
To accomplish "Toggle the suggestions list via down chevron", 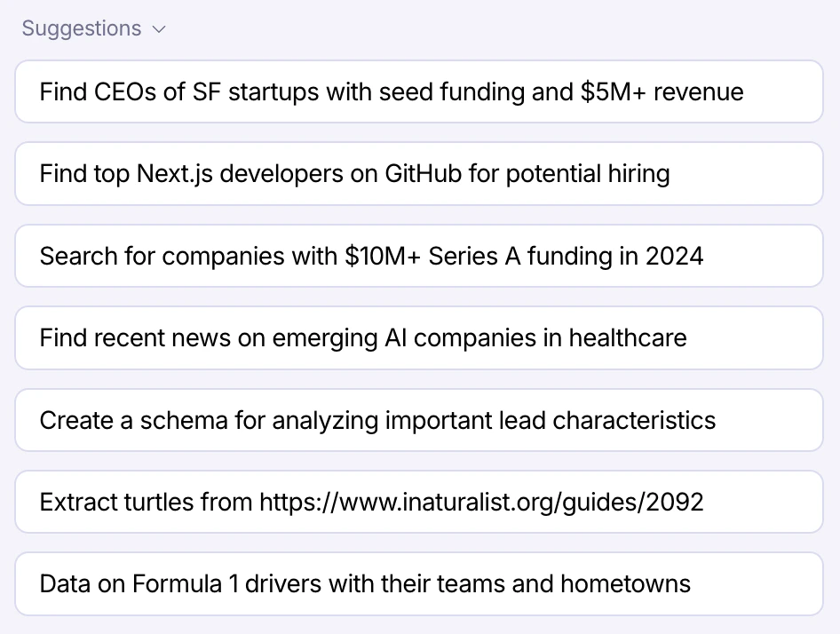I will click(159, 29).
